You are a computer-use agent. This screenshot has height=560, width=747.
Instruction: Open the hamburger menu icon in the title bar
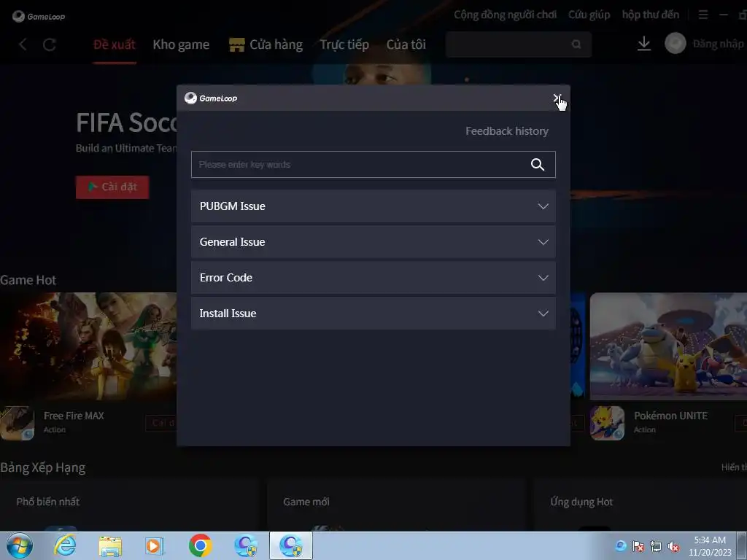(x=703, y=15)
